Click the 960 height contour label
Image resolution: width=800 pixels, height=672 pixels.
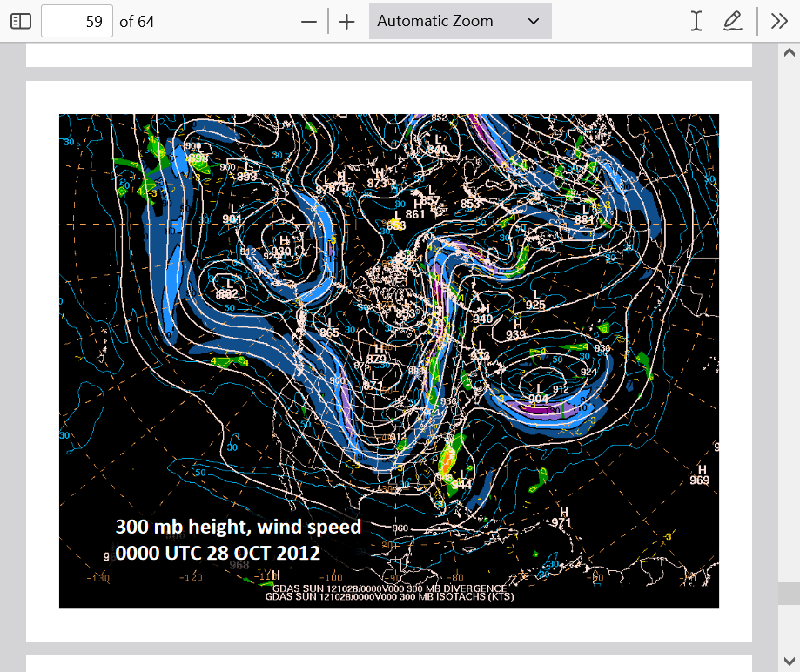pos(400,528)
